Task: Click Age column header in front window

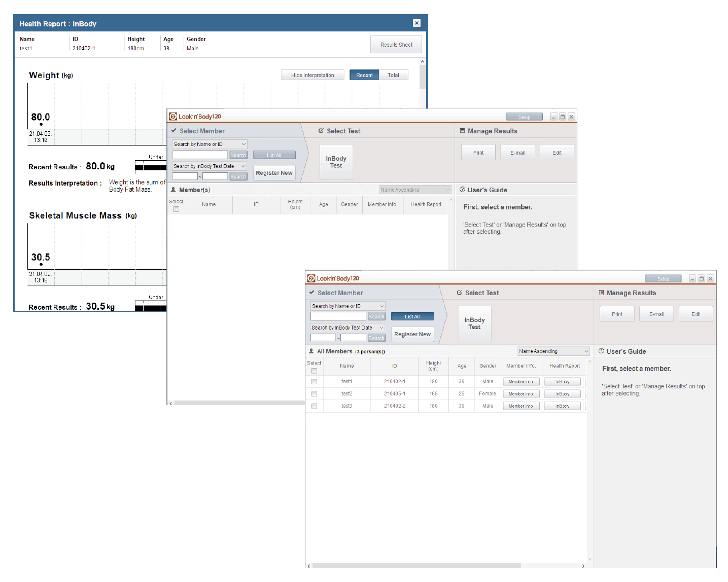Action: click(x=462, y=366)
